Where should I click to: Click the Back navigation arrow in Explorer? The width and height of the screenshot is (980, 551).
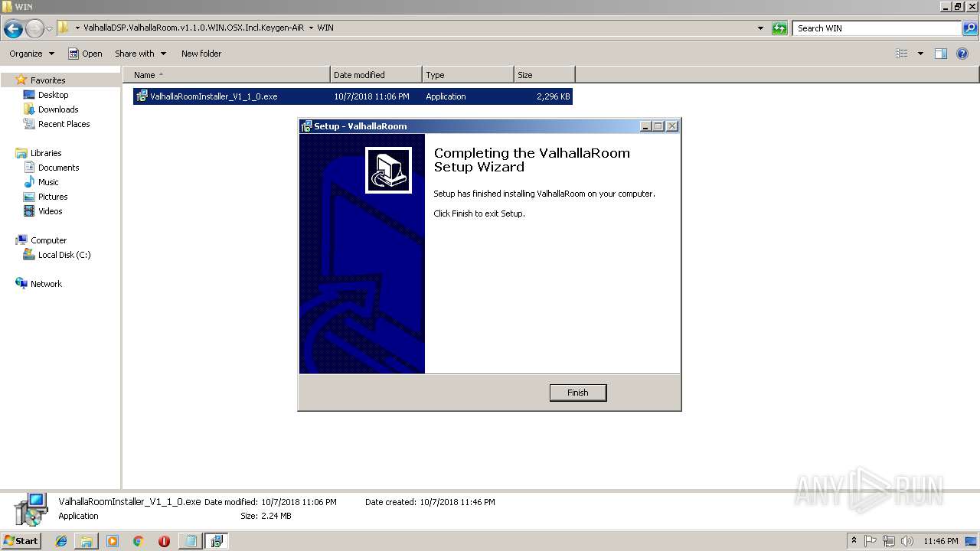coord(13,29)
